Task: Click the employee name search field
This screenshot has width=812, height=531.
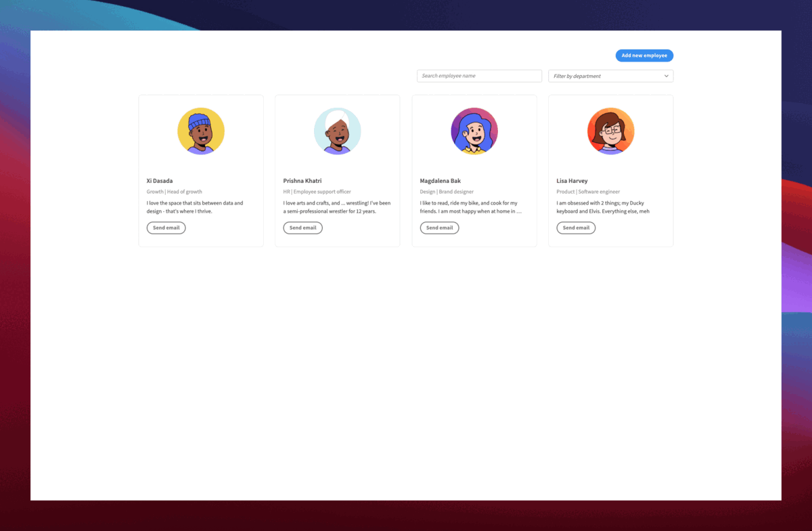Action: [479, 75]
